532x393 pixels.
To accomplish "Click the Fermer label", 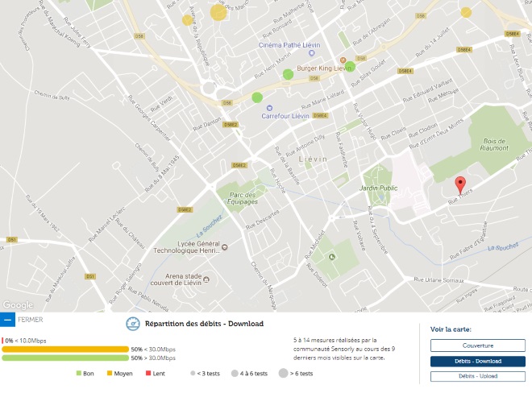I will pos(31,320).
